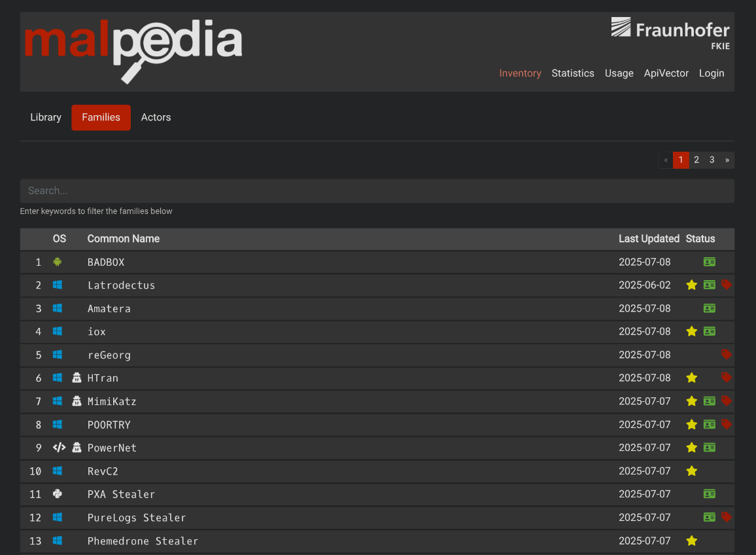Switch to the Actors tab
The image size is (756, 555).
click(x=156, y=117)
